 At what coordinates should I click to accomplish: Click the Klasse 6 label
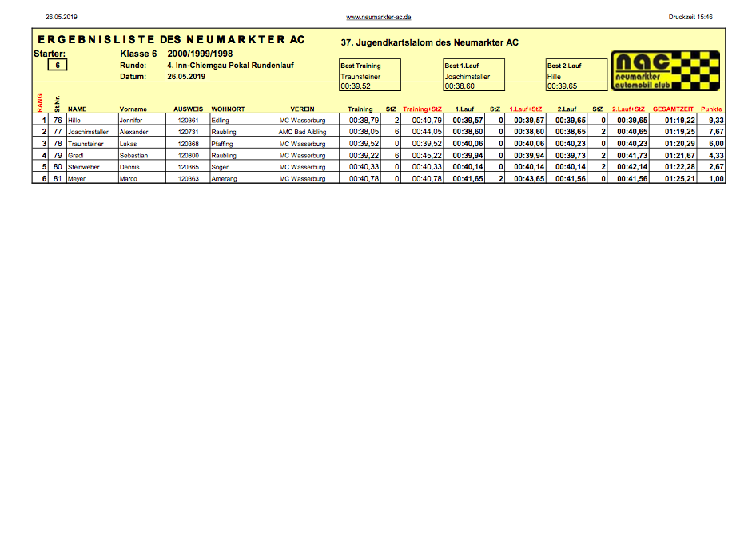click(x=138, y=54)
